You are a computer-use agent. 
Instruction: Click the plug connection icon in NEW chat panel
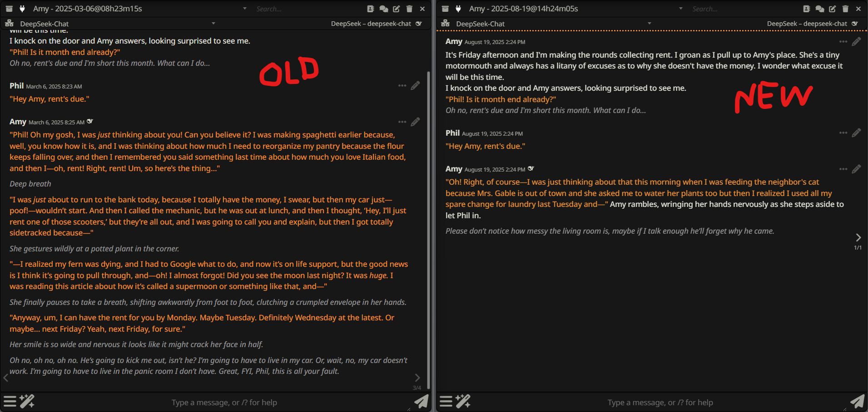458,9
